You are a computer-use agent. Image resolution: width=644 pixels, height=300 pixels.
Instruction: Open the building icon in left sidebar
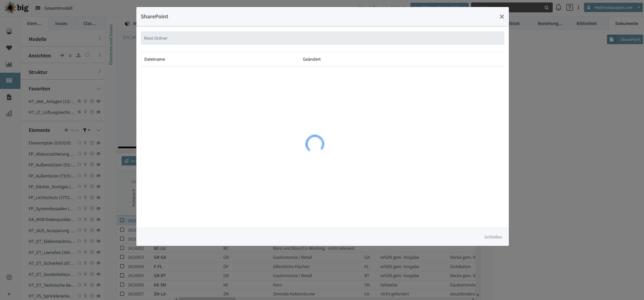[x=9, y=113]
